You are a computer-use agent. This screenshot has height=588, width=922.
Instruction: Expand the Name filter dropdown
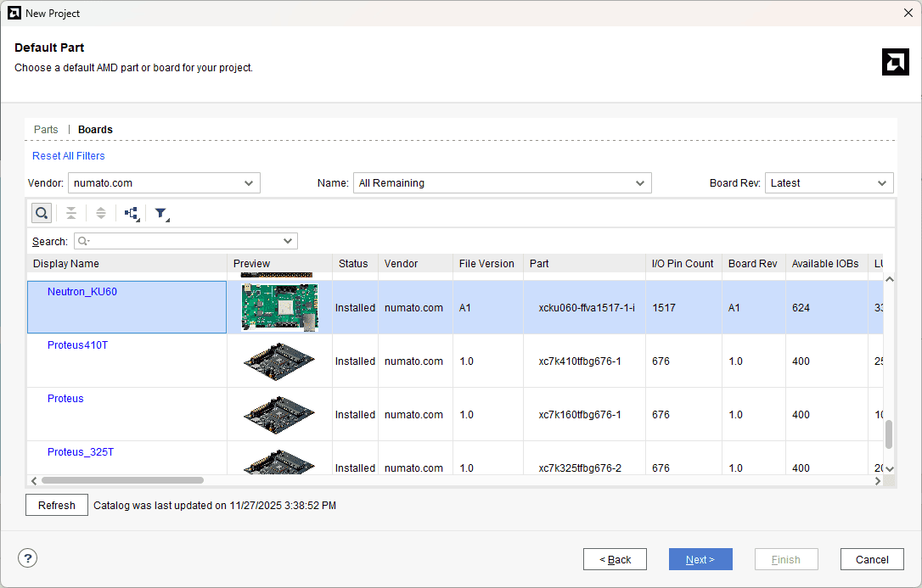502,183
